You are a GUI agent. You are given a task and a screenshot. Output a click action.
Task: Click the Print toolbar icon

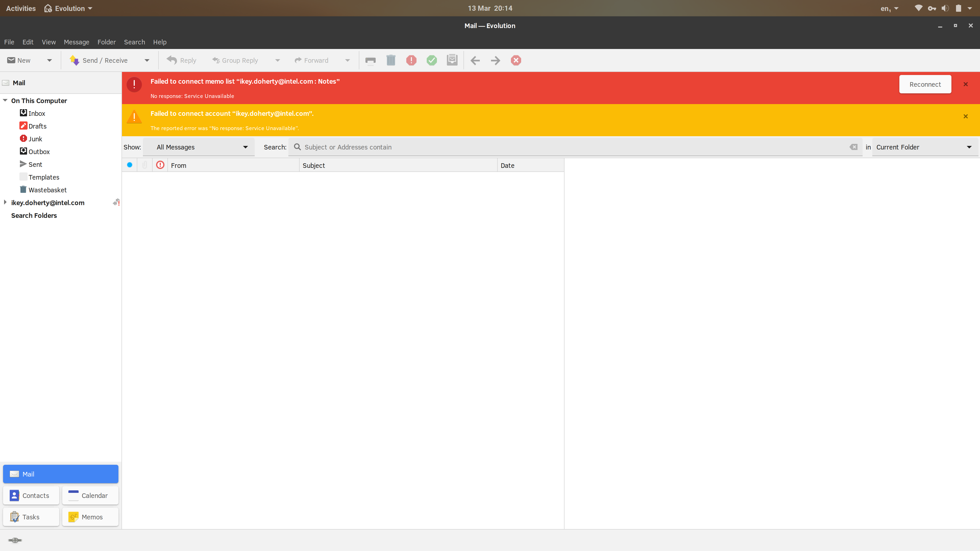pos(370,60)
